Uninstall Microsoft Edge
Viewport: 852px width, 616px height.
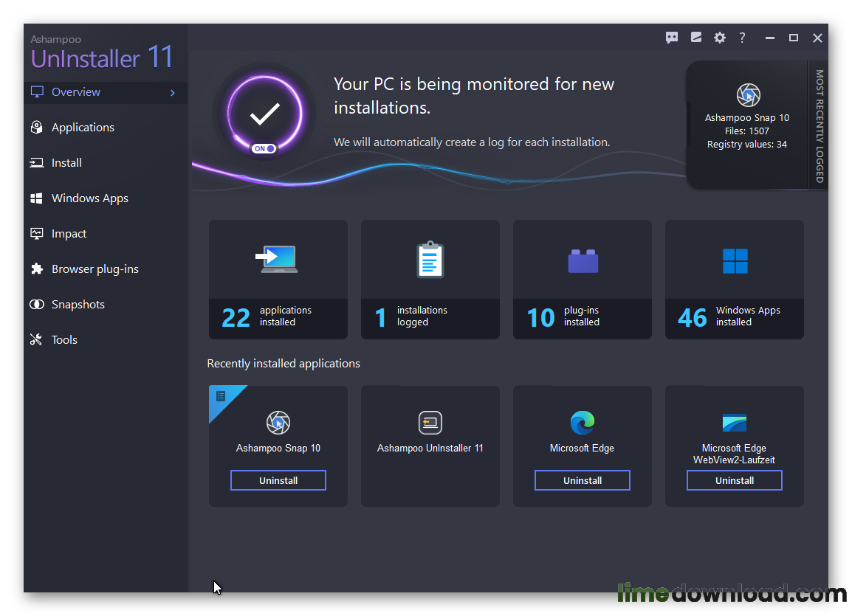tap(582, 480)
